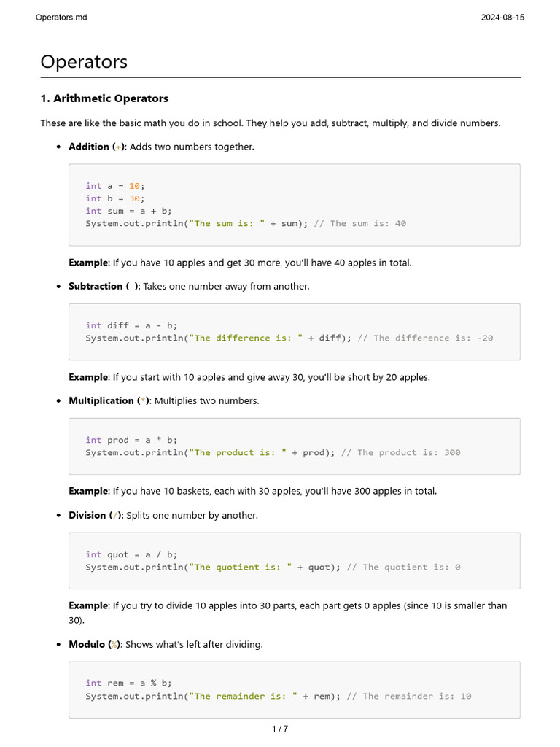Click the 2024-08-15 date in the header
Viewport: 560px width, 747px height.
(502, 18)
